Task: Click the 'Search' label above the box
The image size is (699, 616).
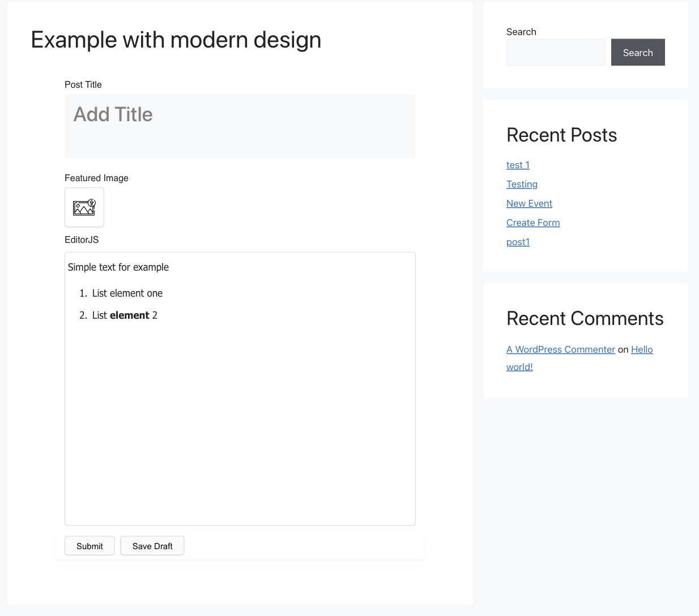Action: click(x=521, y=32)
